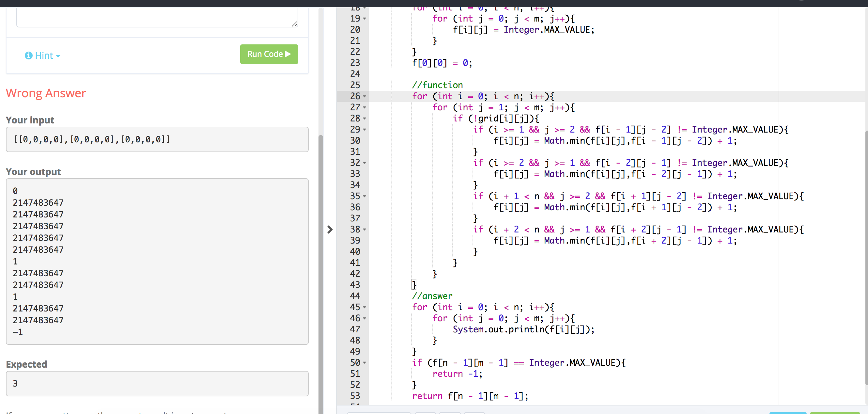The height and width of the screenshot is (414, 868).
Task: Fold code at line 27
Action: (x=364, y=107)
